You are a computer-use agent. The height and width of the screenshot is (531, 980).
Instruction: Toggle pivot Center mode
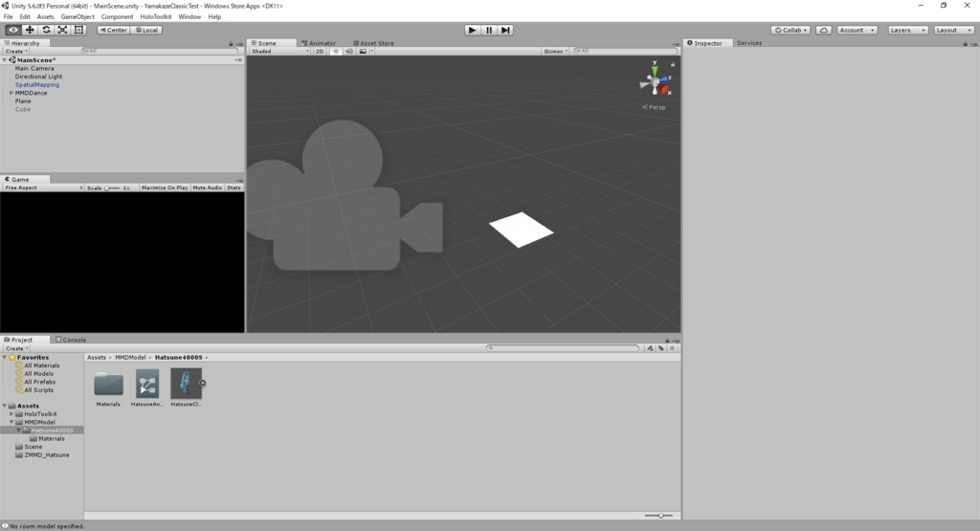tap(114, 30)
